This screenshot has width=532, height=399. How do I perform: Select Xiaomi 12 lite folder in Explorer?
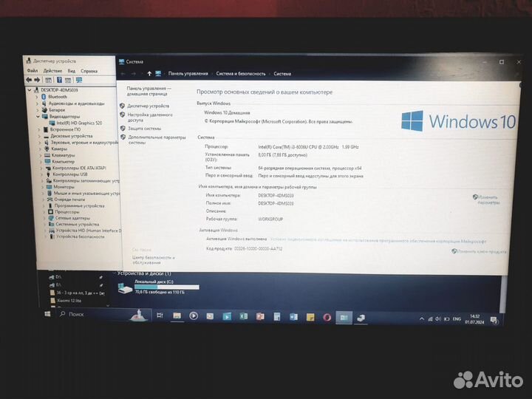69,300
